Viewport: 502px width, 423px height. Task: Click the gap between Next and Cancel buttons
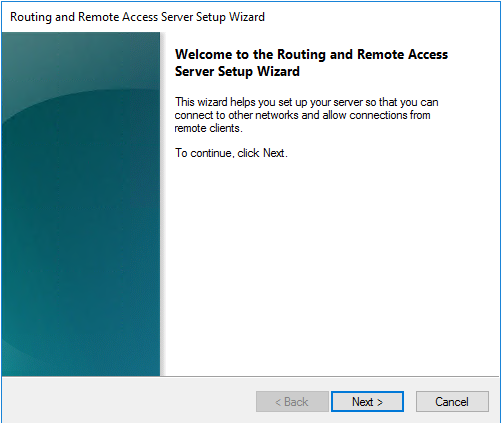pyautogui.click(x=410, y=402)
